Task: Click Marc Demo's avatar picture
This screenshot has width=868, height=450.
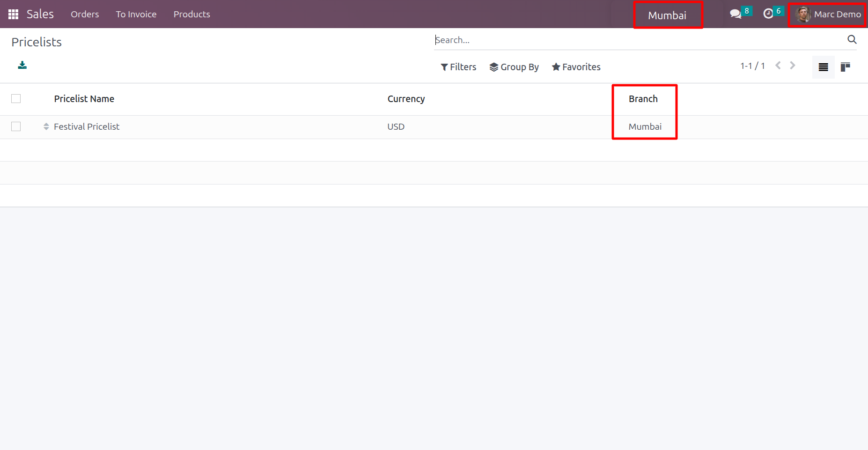Action: point(803,14)
